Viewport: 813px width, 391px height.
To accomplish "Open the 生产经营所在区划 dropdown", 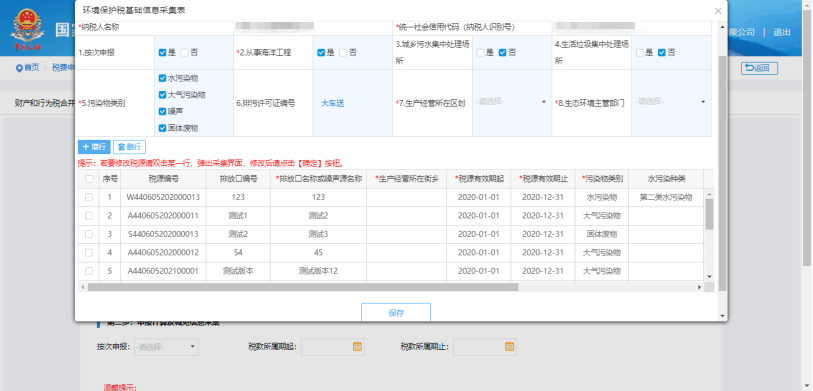I will click(x=512, y=102).
